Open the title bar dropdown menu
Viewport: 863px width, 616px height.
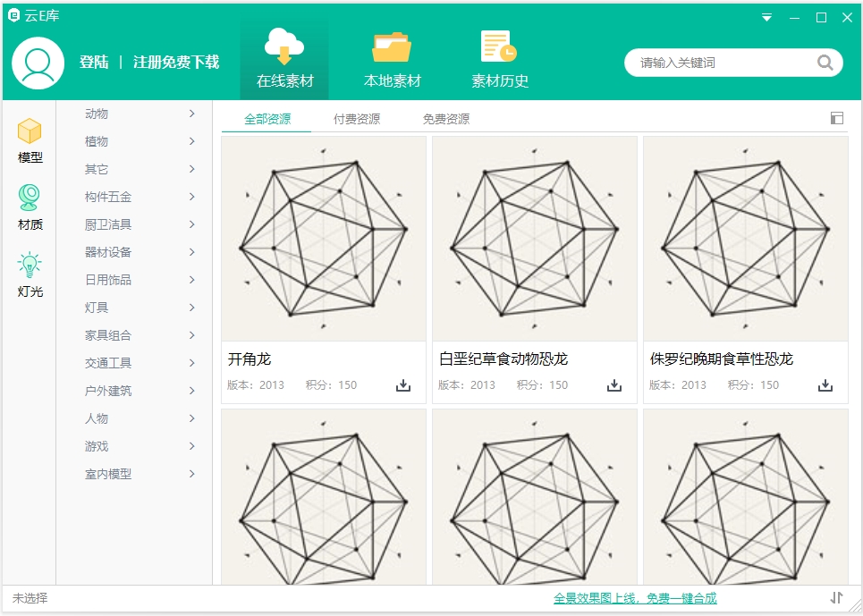tap(766, 18)
